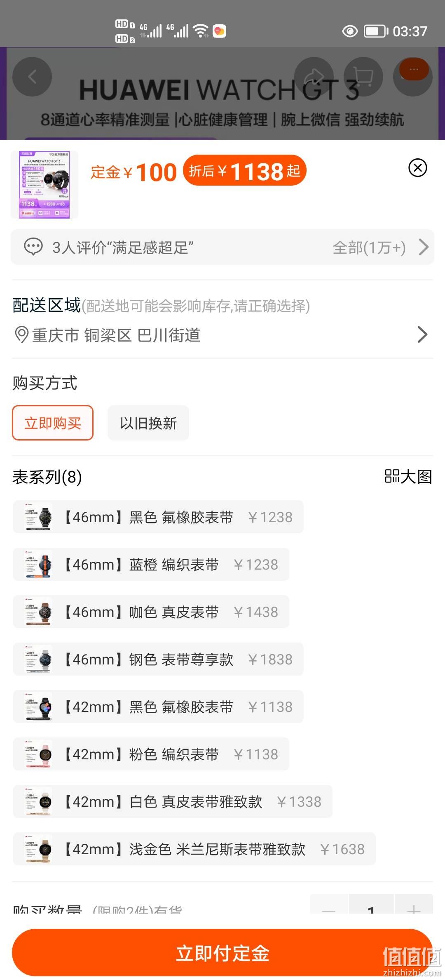
Task: Choose 46mm 黑色 氟橡胶表带 option
Action: pyautogui.click(x=158, y=517)
